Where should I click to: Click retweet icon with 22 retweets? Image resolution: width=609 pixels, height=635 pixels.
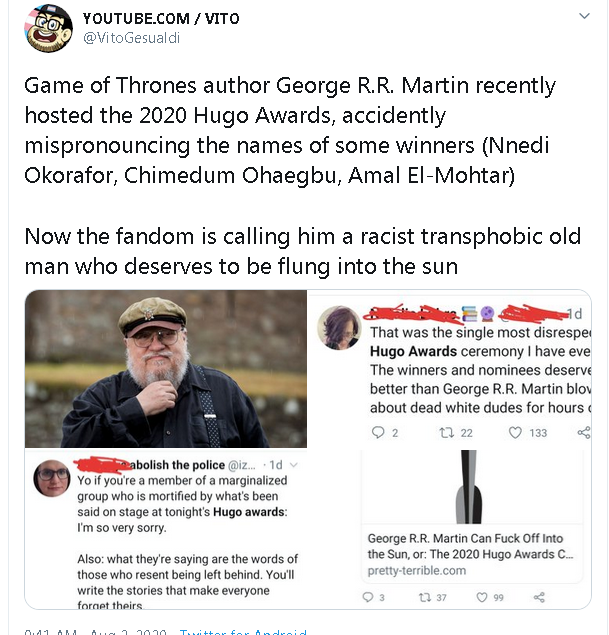(x=448, y=432)
